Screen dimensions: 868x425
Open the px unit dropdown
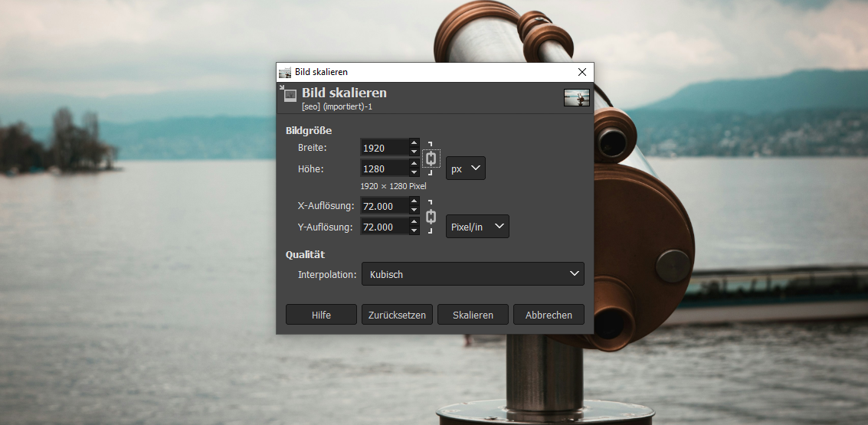click(466, 168)
